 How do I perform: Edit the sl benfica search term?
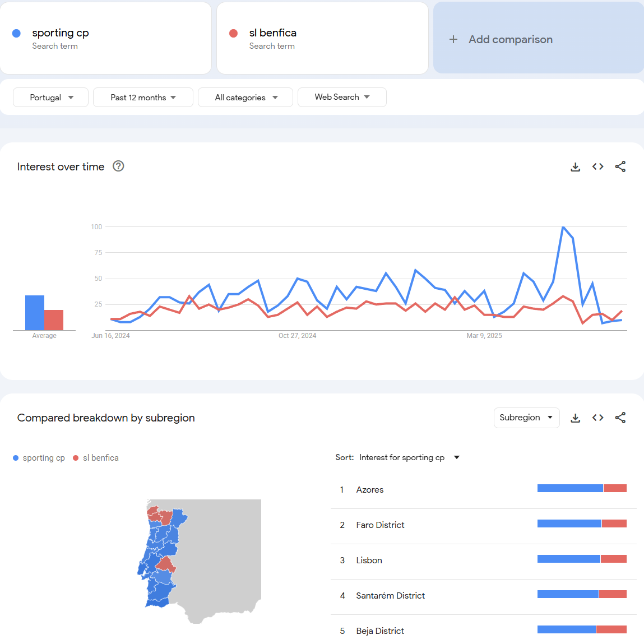273,33
